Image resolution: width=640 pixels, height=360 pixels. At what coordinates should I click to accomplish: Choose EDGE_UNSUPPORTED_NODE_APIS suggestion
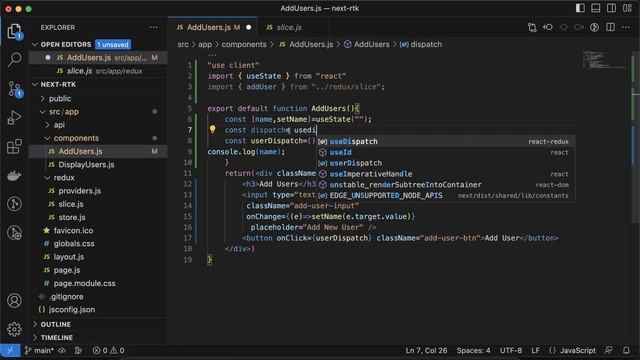point(446,196)
